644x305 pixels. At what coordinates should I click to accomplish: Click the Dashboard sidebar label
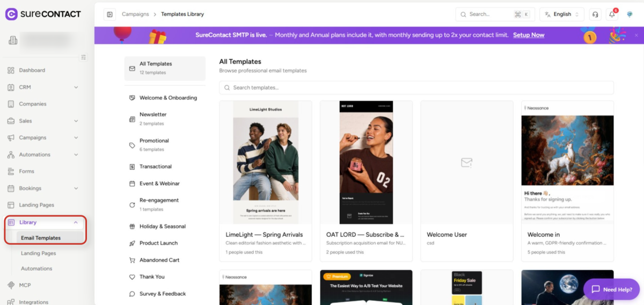pyautogui.click(x=32, y=70)
